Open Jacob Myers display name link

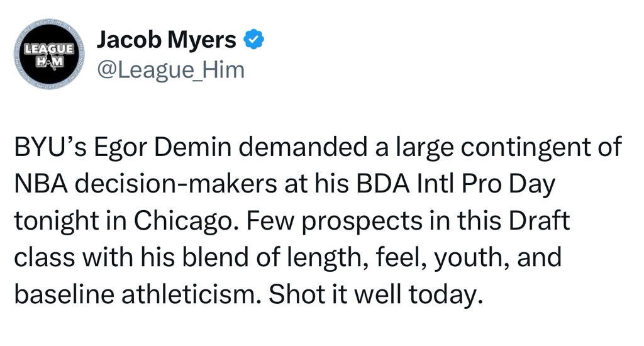pos(166,40)
